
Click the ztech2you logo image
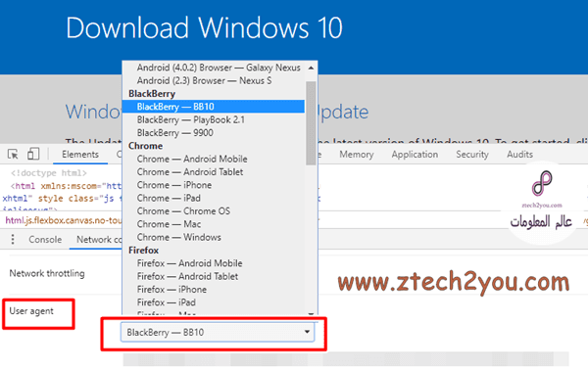click(x=541, y=203)
